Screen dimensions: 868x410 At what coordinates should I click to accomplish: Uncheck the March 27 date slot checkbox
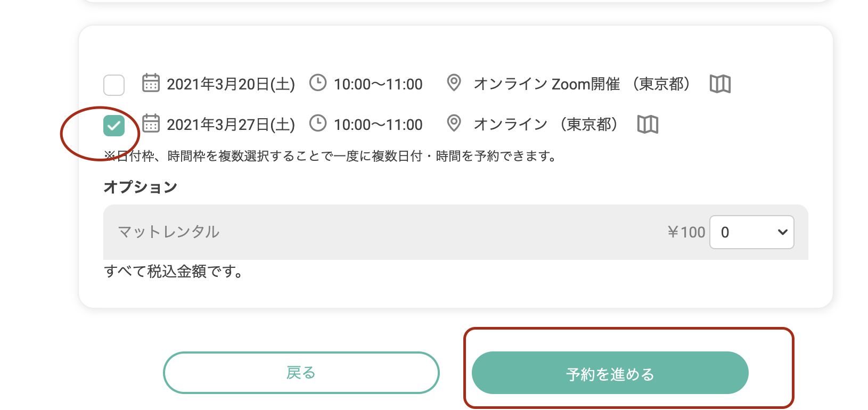click(x=114, y=126)
